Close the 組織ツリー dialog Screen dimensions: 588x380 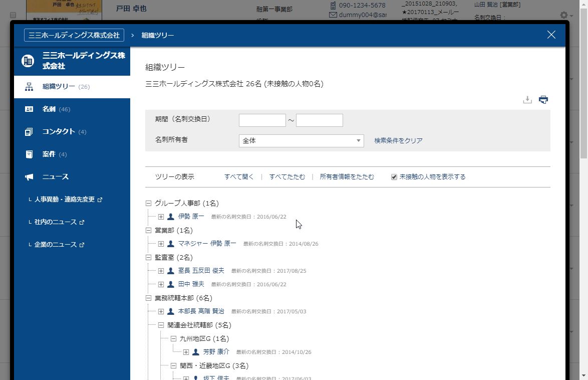551,35
